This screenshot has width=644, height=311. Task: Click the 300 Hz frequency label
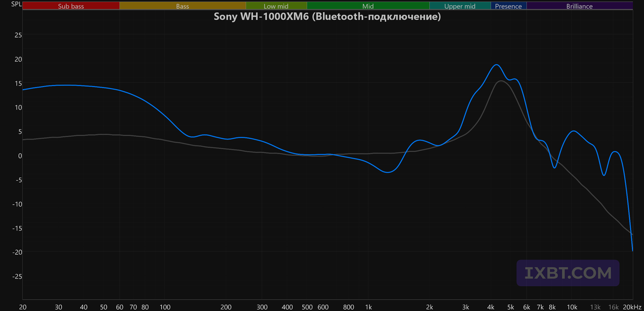pyautogui.click(x=262, y=307)
